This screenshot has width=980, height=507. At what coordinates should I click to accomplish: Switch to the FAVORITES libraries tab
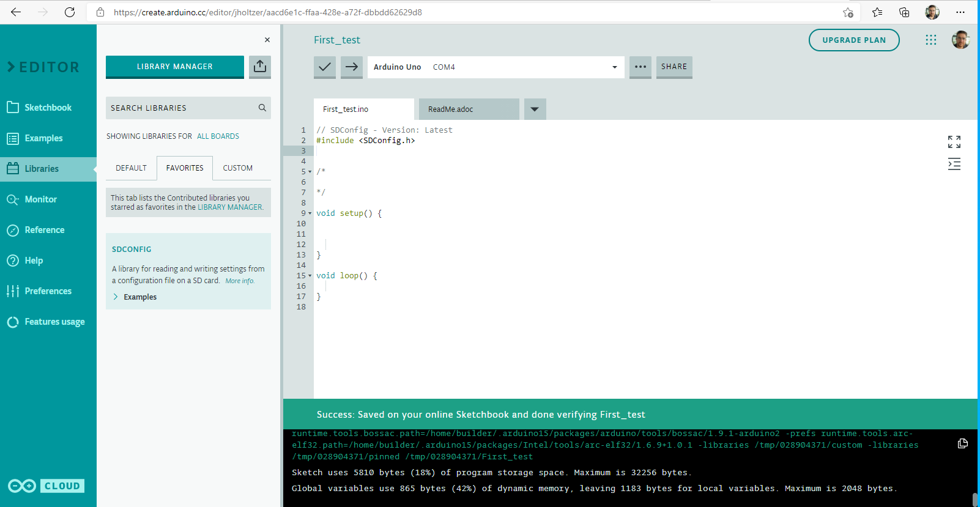[x=185, y=168]
